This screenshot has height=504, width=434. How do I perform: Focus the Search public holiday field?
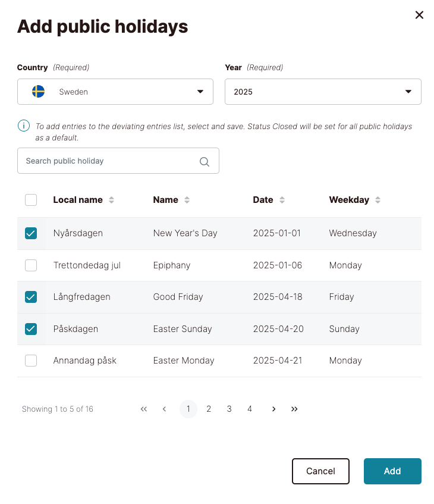tap(110, 161)
